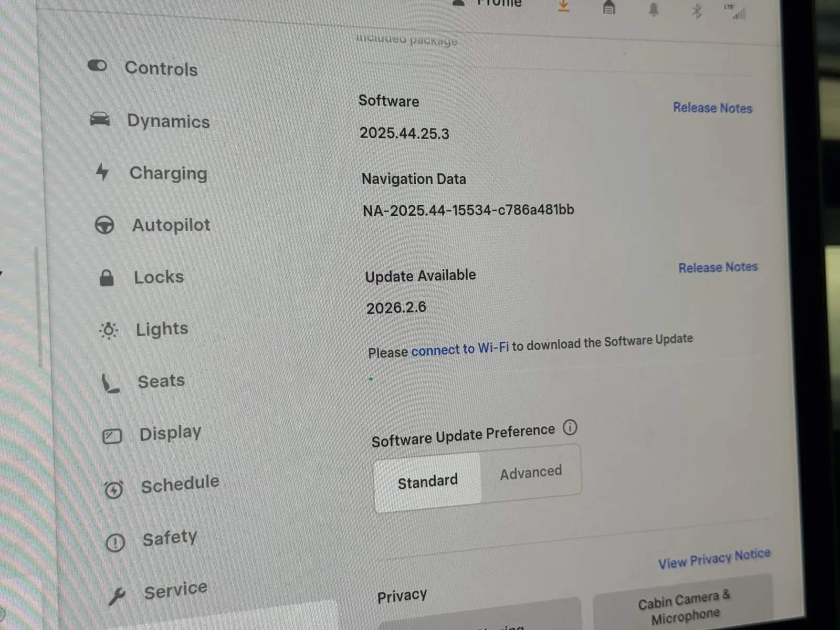This screenshot has width=840, height=630.
Task: Select Display in the sidebar
Action: 170,433
